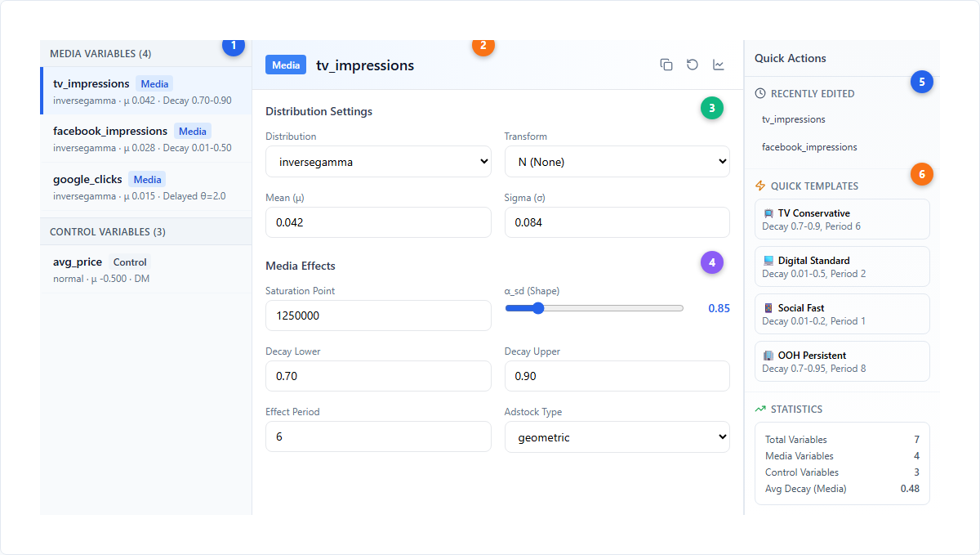This screenshot has width=980, height=555.
Task: Click the Quick Actions panel title
Action: coord(790,58)
